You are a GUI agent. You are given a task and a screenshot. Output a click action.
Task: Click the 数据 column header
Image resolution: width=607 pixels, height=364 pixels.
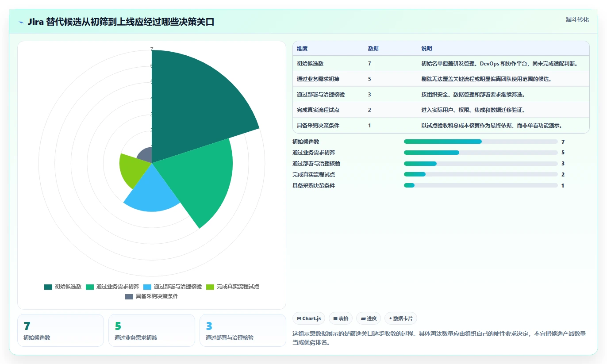[373, 49]
